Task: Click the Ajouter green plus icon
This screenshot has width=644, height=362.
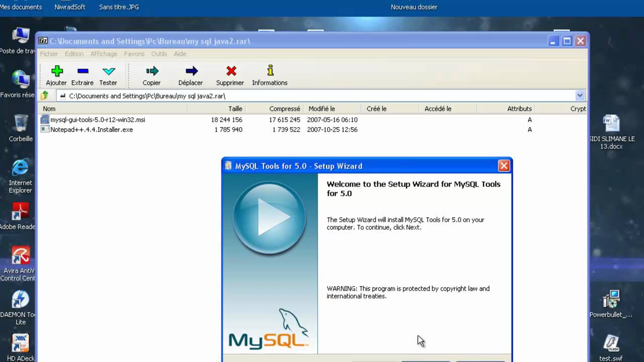Action: coord(57,71)
